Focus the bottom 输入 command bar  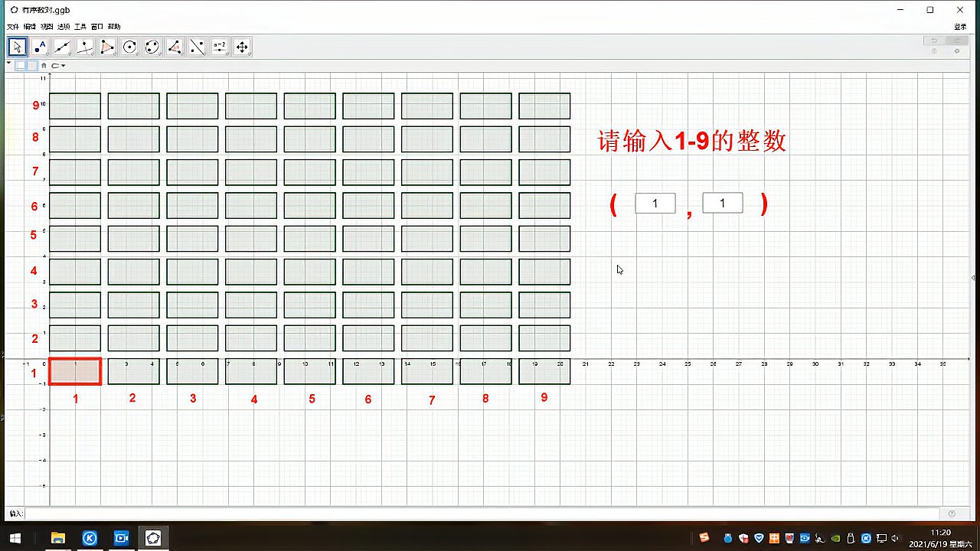point(482,514)
